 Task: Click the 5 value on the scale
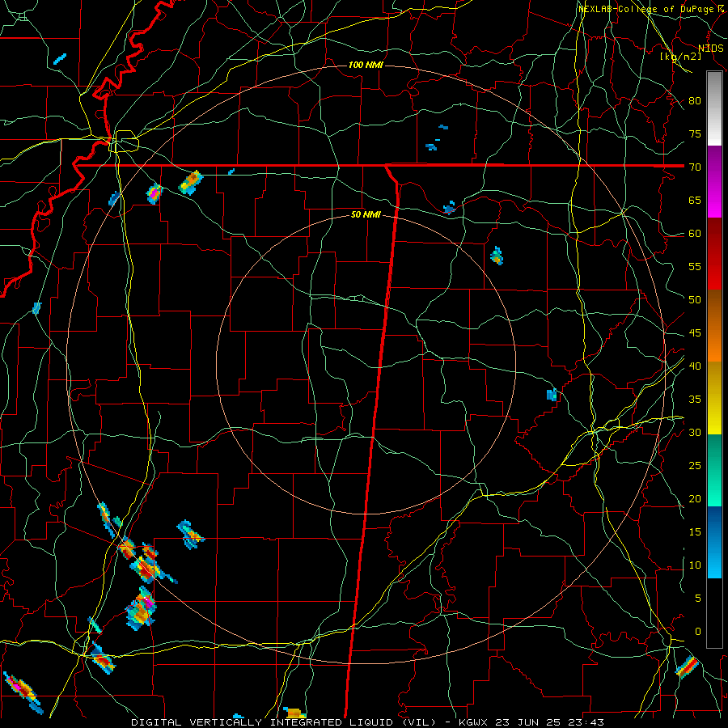point(698,598)
